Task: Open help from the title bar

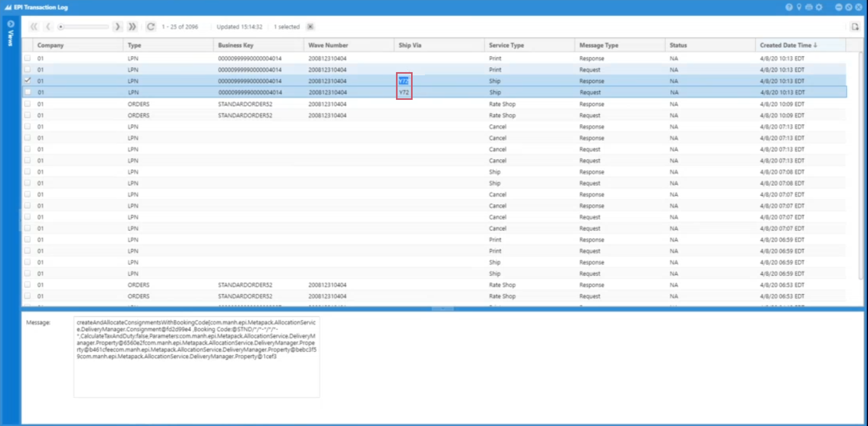Action: pyautogui.click(x=789, y=7)
